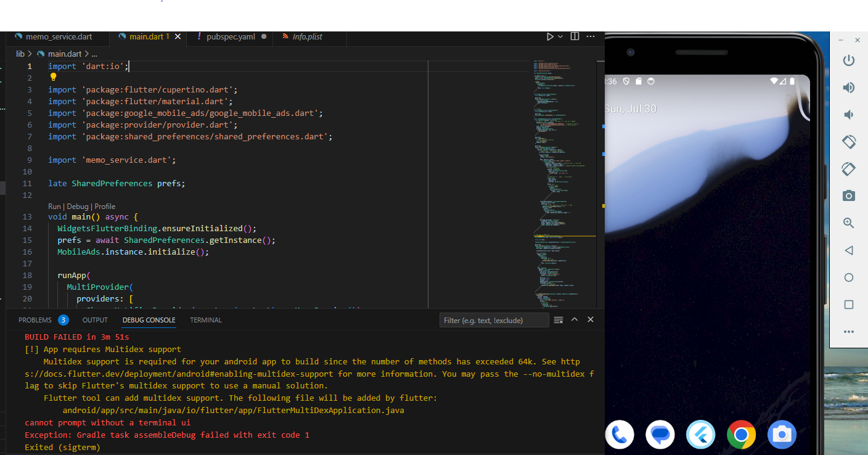
Task: Click the Gradle task assembleDebug exception line
Action: click(167, 435)
